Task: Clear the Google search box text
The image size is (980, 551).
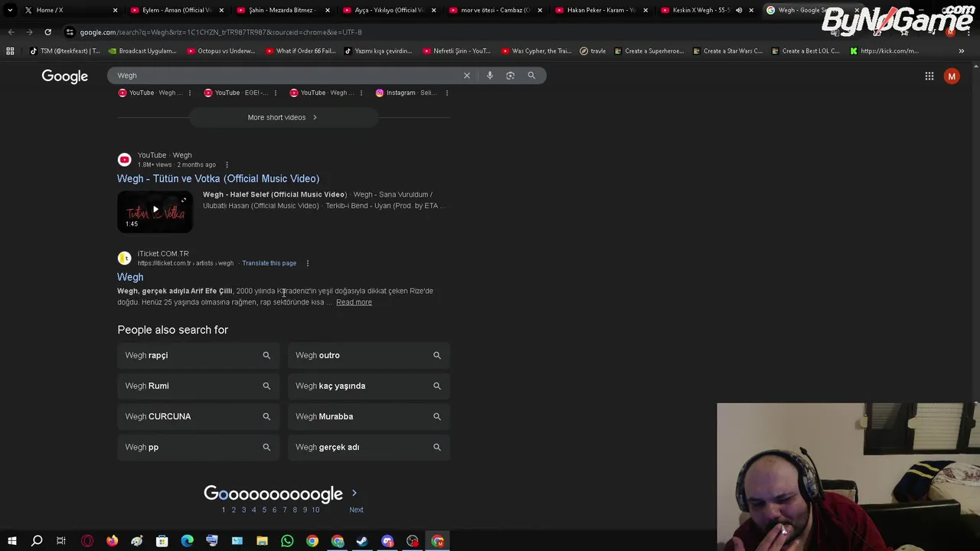Action: (466, 76)
